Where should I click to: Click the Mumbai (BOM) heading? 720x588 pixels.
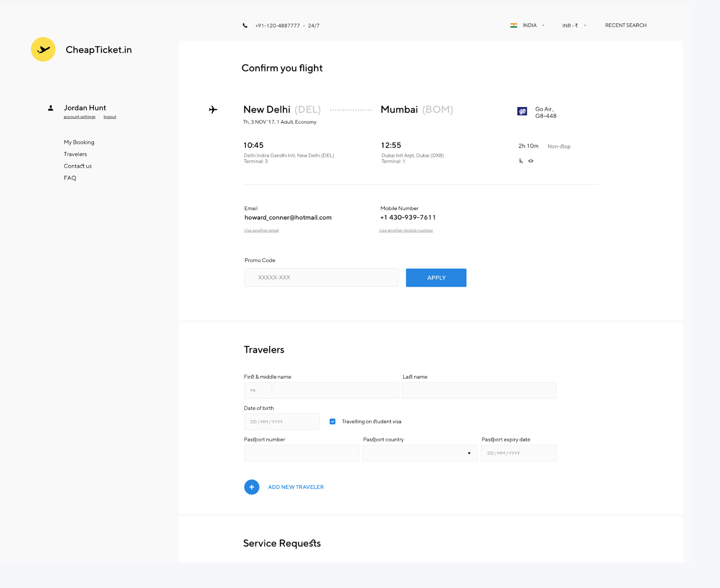click(x=417, y=110)
